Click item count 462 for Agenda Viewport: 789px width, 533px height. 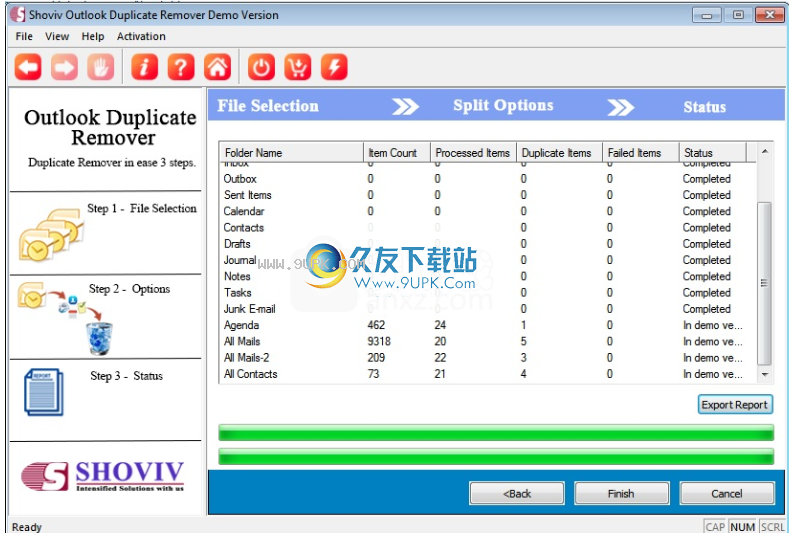[376, 325]
